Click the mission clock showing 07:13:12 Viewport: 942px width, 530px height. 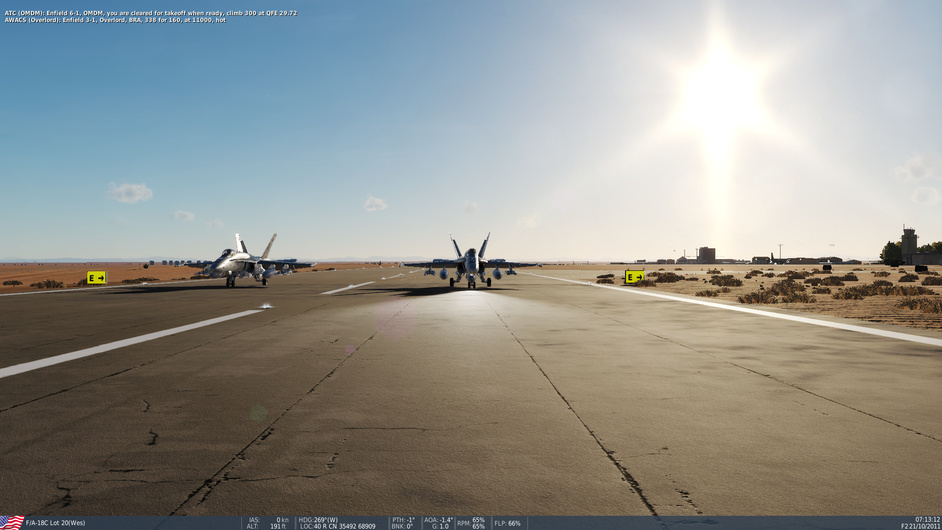pos(924,520)
